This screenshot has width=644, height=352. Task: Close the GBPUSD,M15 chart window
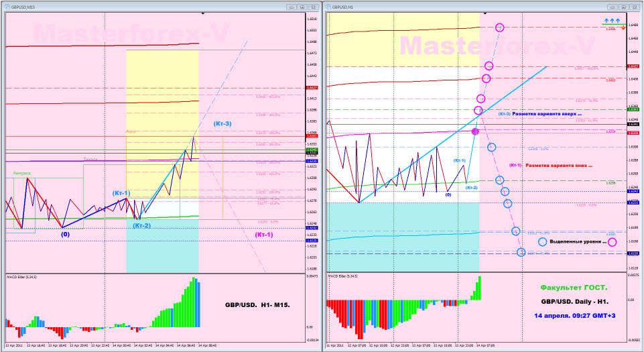click(x=314, y=7)
